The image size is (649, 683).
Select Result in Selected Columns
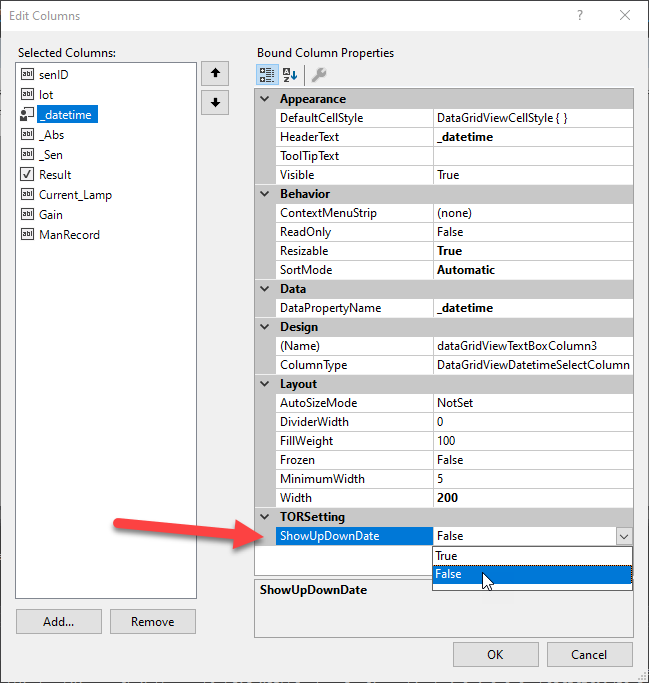pyautogui.click(x=55, y=175)
